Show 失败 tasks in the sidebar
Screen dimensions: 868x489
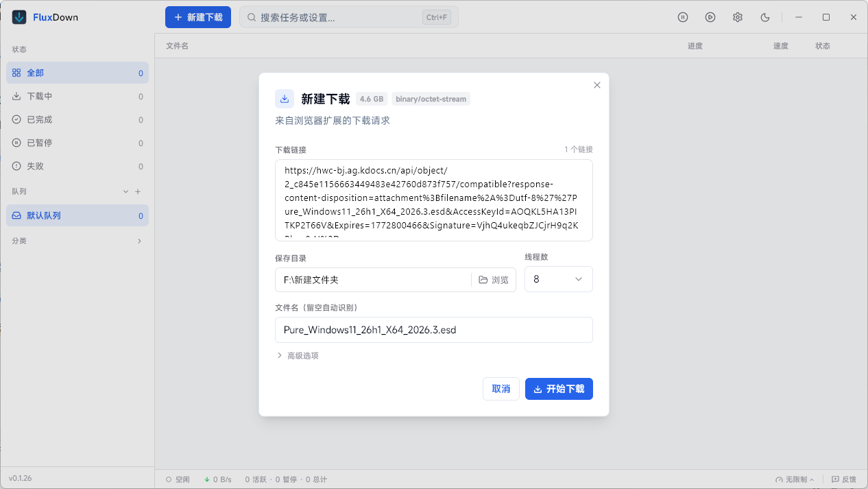(x=36, y=167)
